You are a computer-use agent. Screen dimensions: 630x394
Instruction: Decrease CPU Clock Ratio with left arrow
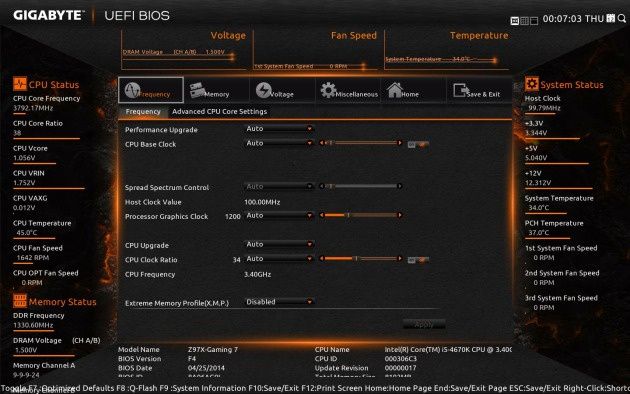click(322, 259)
